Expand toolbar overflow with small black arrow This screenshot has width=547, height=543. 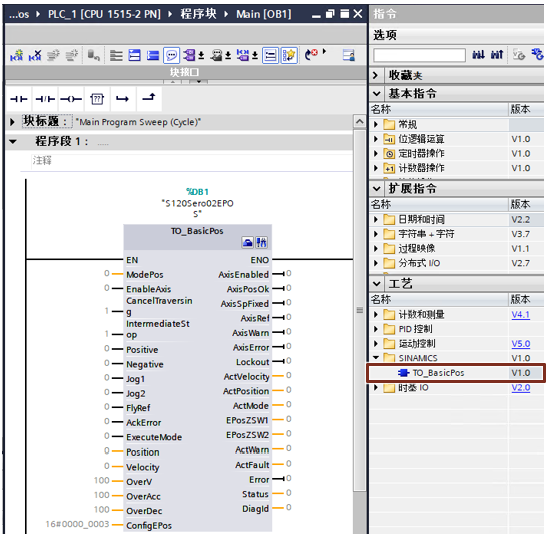coord(324,52)
